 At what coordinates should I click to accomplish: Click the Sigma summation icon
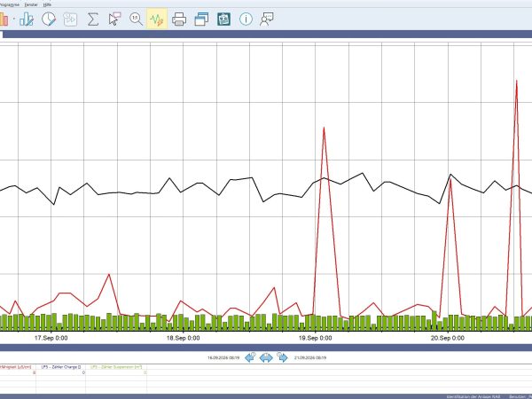tap(92, 19)
